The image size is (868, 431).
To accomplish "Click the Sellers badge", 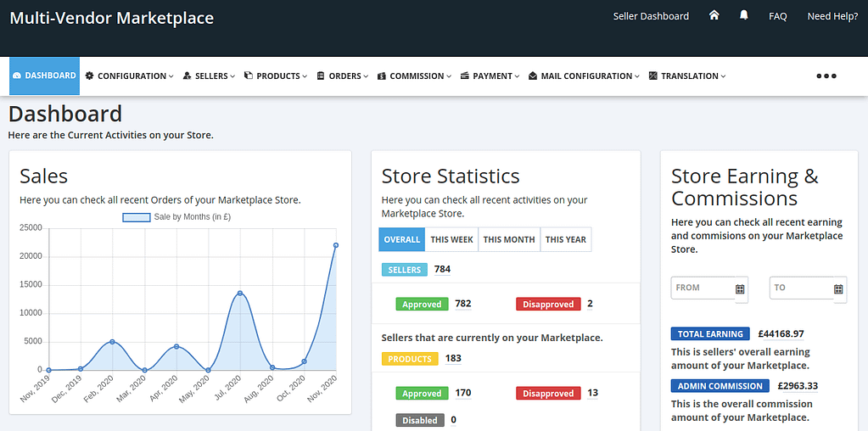I will pyautogui.click(x=405, y=270).
